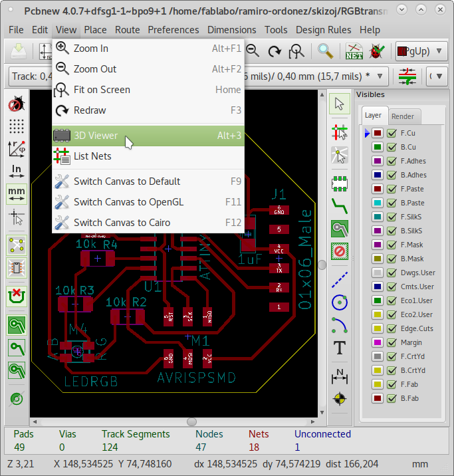The height and width of the screenshot is (476, 454).
Task: Toggle footprint ratsnest display
Action: point(17,268)
